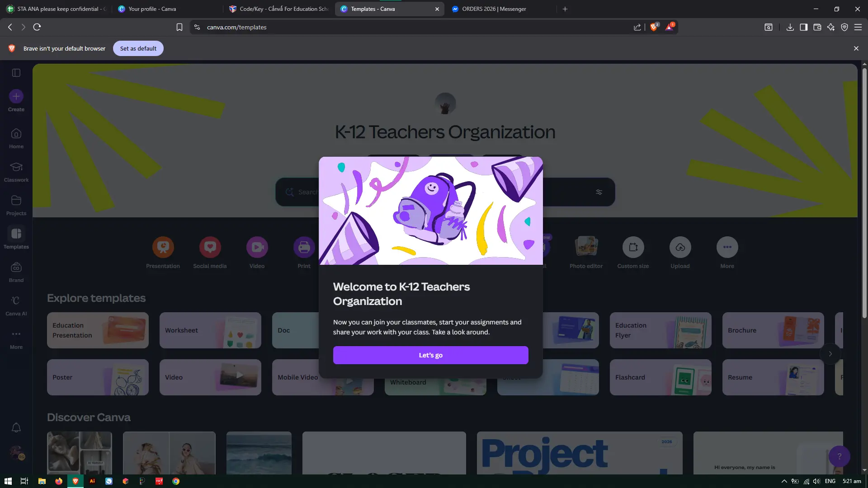Show hidden system tray icons chevron
The height and width of the screenshot is (488, 868).
pos(784,481)
